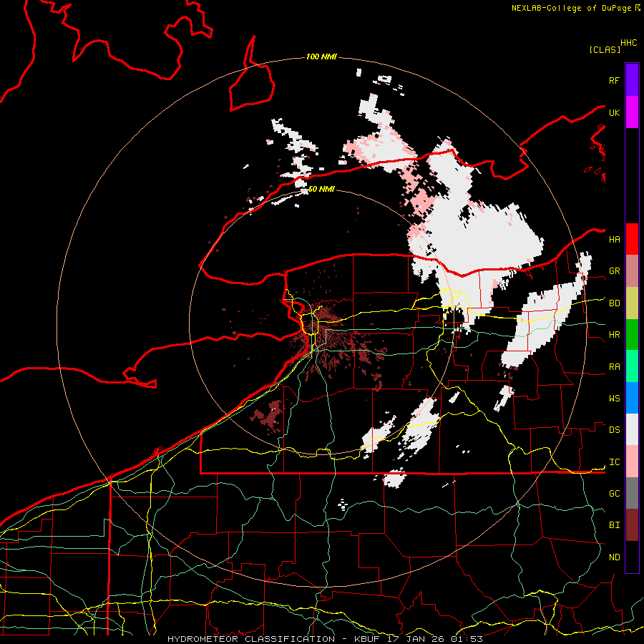Click the HHC product code label

[x=628, y=43]
